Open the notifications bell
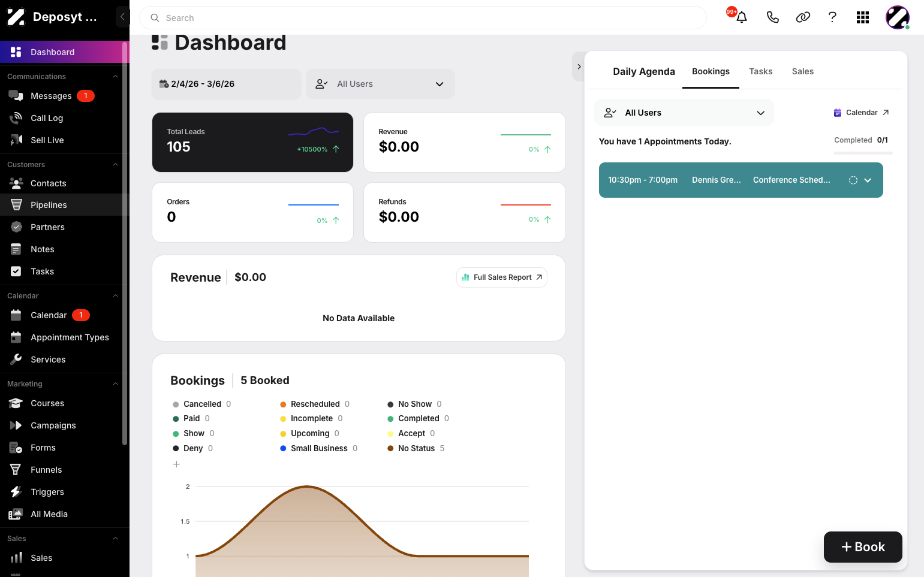The image size is (924, 577). 742,17
